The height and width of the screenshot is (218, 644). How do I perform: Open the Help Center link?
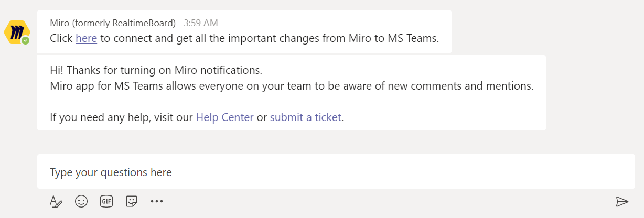pyautogui.click(x=224, y=117)
